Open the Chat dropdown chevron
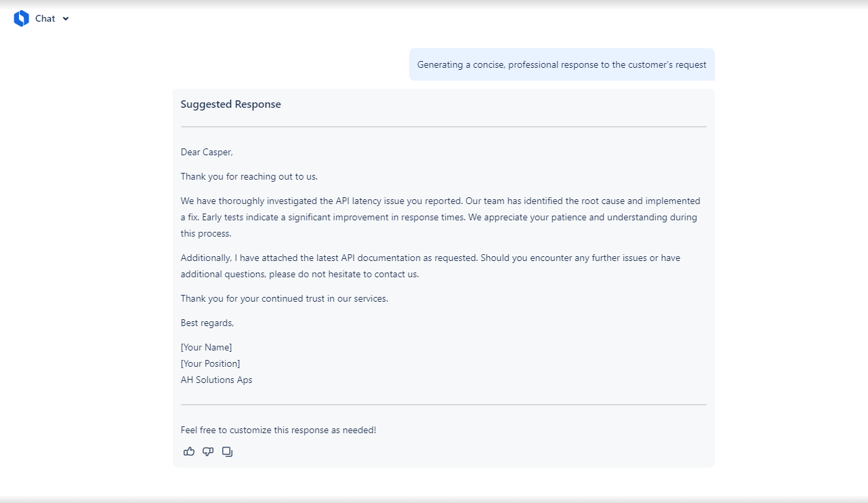The image size is (868, 503). pyautogui.click(x=65, y=19)
